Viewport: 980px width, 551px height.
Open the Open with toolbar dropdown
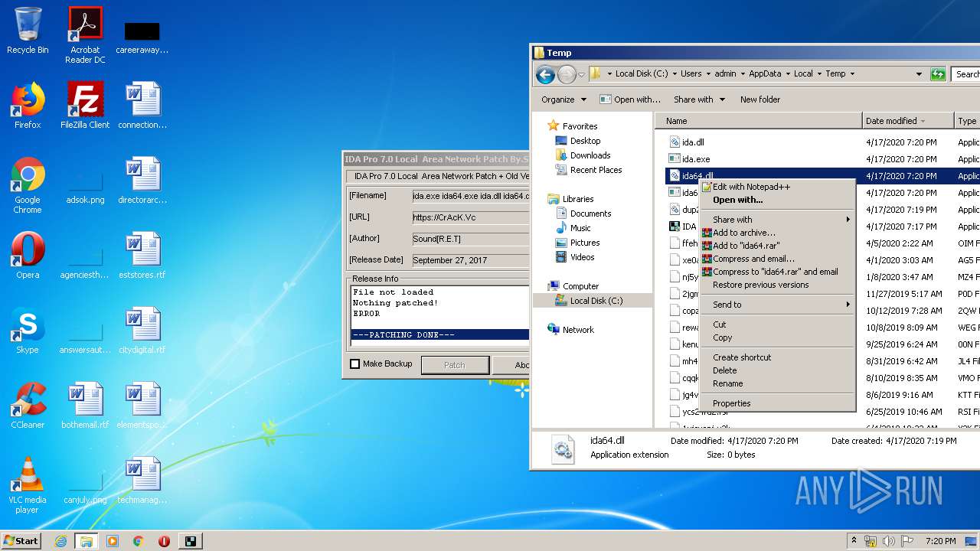point(630,99)
